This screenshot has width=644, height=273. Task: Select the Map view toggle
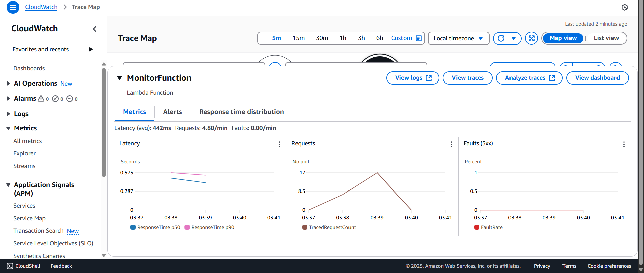coord(563,38)
